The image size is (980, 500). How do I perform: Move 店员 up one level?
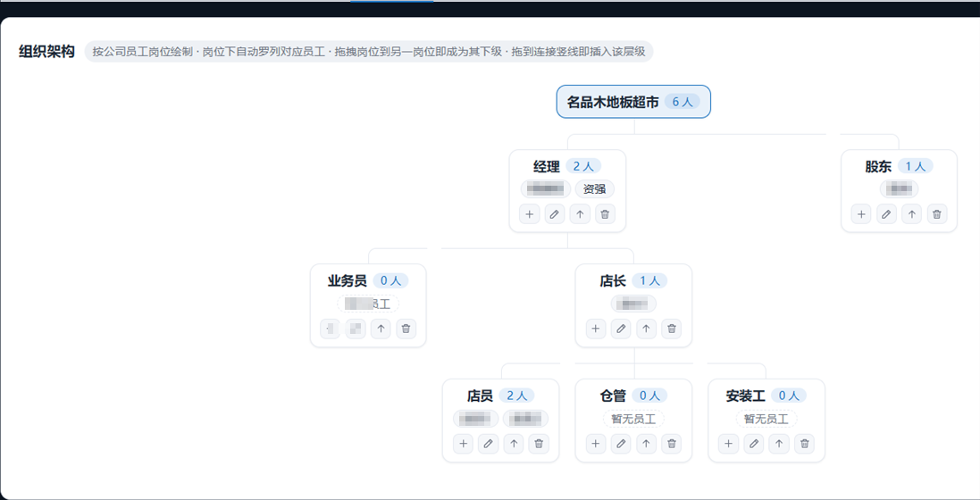pos(514,444)
